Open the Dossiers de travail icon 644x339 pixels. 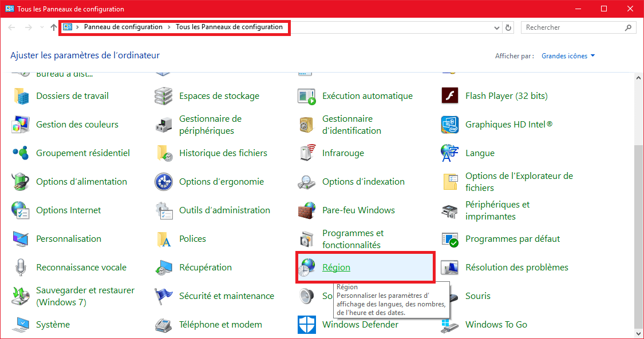point(21,96)
